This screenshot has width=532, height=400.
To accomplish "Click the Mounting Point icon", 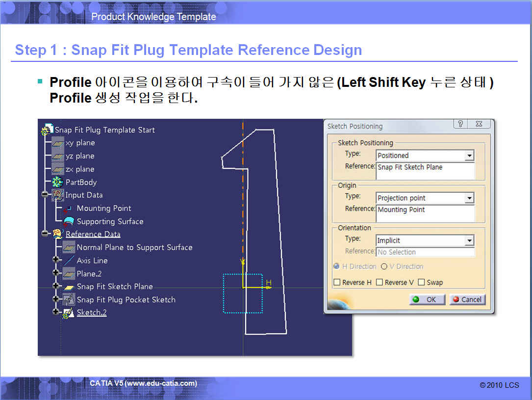I will coord(69,209).
